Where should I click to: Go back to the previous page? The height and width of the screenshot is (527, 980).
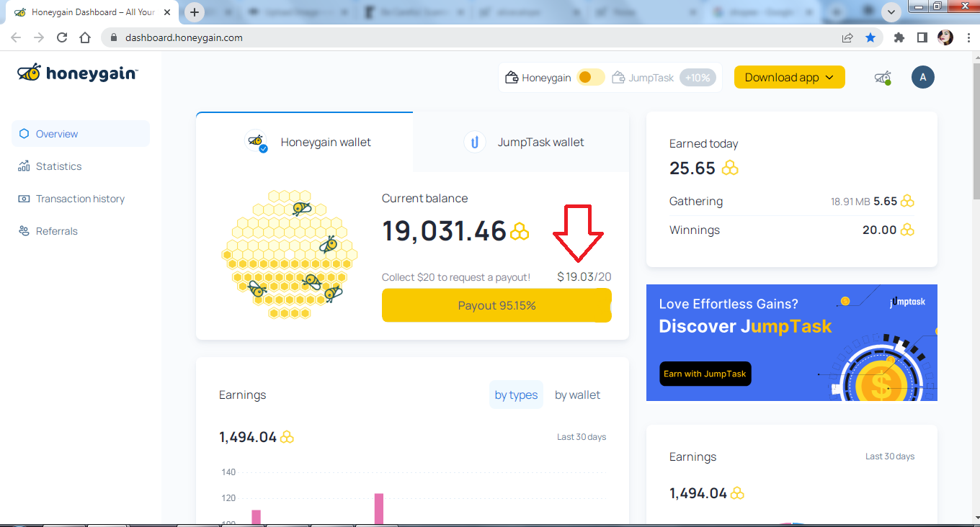pos(16,37)
